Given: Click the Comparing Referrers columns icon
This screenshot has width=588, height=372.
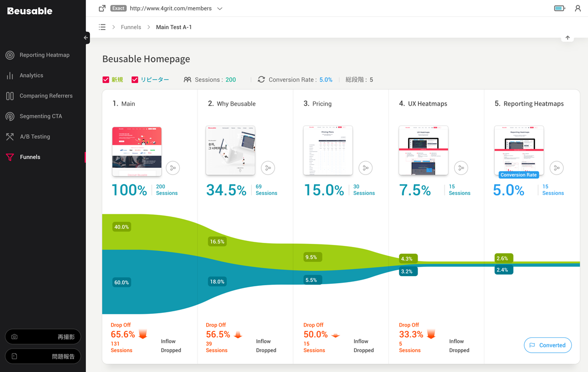Looking at the screenshot, I should point(10,96).
